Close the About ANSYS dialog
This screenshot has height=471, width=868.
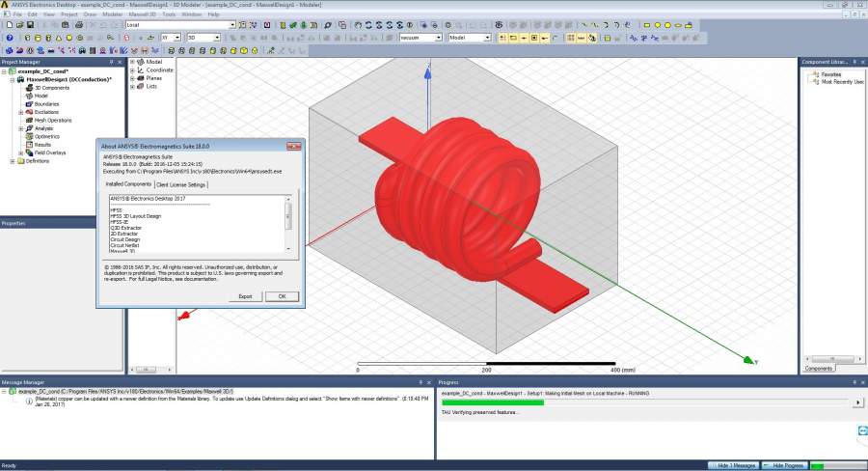pyautogui.click(x=293, y=147)
